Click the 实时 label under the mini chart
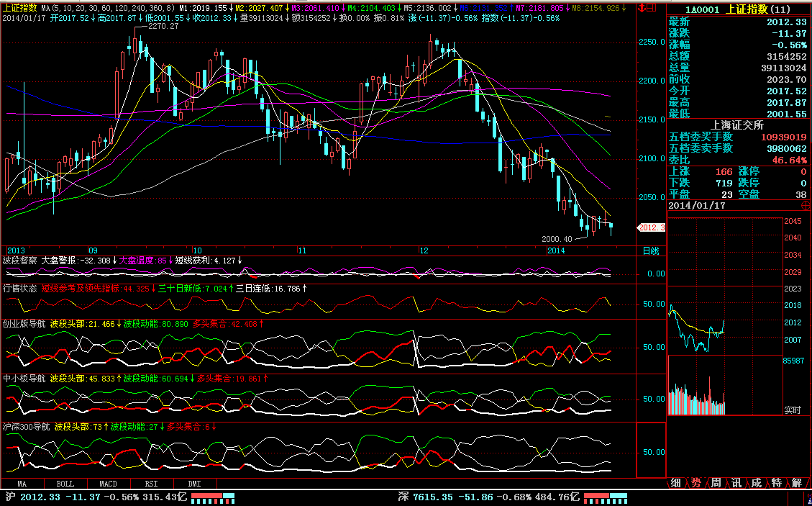 [x=792, y=410]
